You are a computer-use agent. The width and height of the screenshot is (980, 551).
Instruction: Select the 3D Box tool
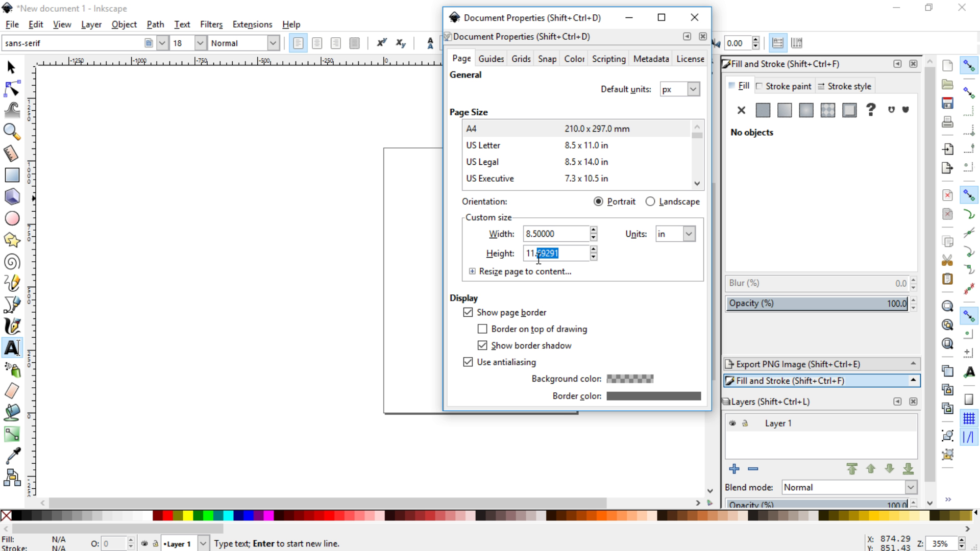pyautogui.click(x=11, y=196)
